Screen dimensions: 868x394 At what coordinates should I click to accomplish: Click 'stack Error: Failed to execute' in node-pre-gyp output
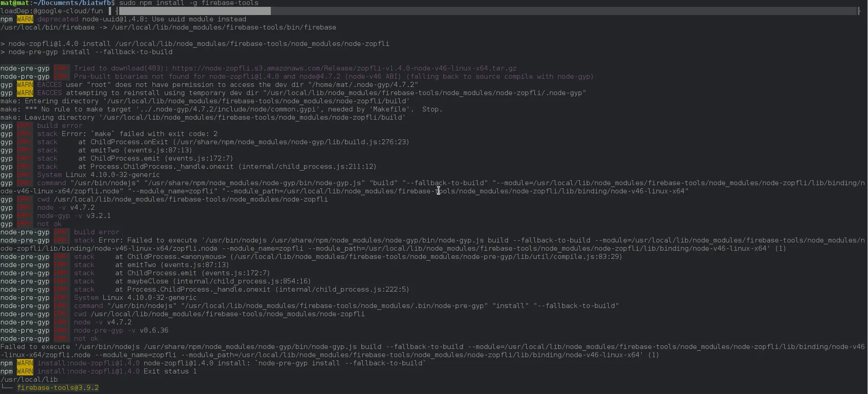(136, 240)
